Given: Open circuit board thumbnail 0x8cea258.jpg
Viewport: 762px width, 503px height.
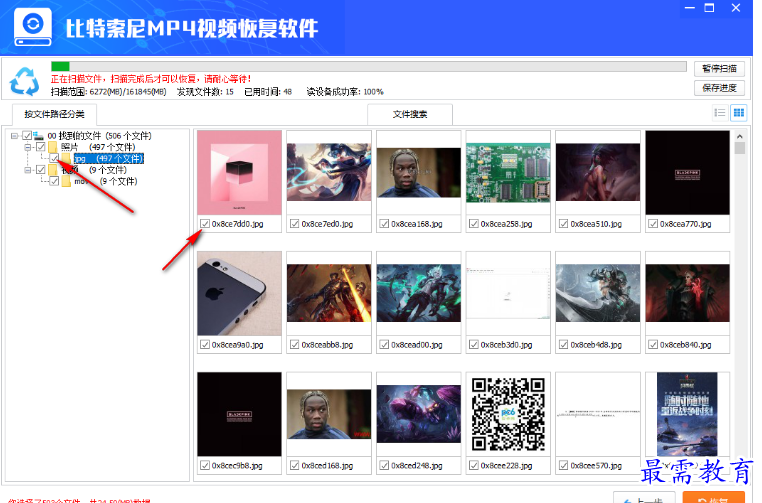Looking at the screenshot, I should [508, 173].
